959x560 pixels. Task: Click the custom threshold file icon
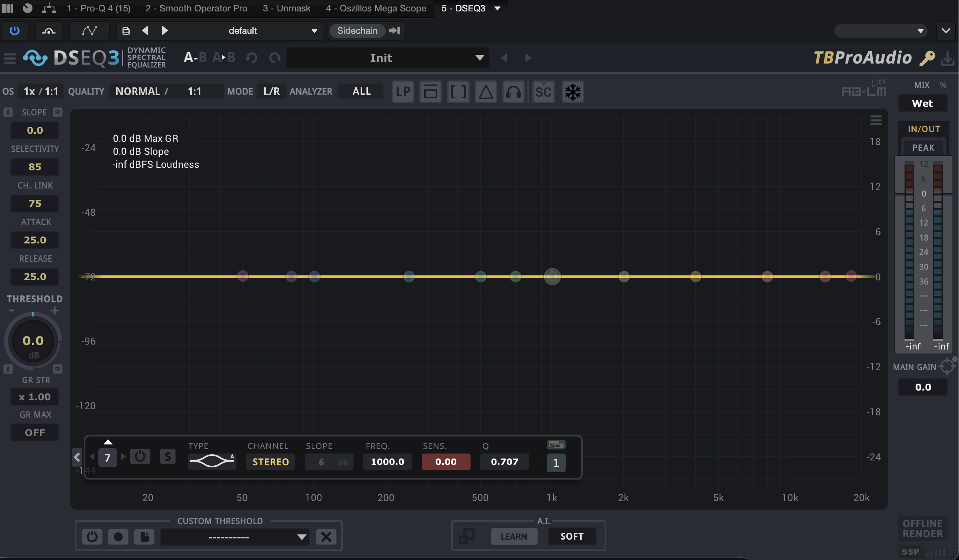(144, 537)
